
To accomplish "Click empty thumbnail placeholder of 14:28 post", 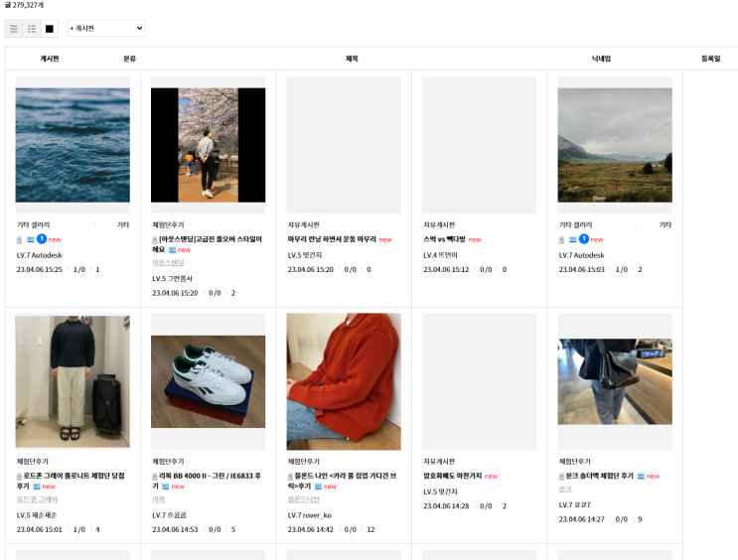I will tap(479, 381).
